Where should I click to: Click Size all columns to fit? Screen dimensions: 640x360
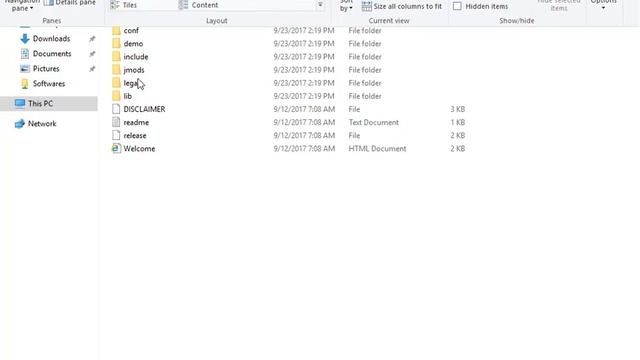pos(402,6)
